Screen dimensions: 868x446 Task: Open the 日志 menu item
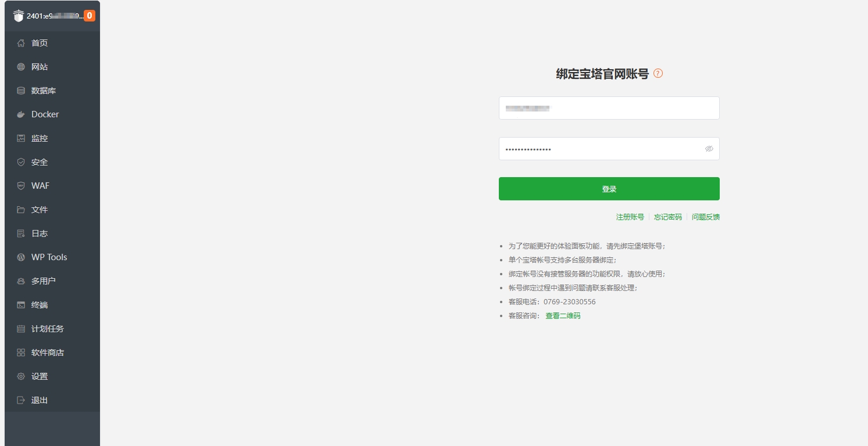[x=52, y=233]
